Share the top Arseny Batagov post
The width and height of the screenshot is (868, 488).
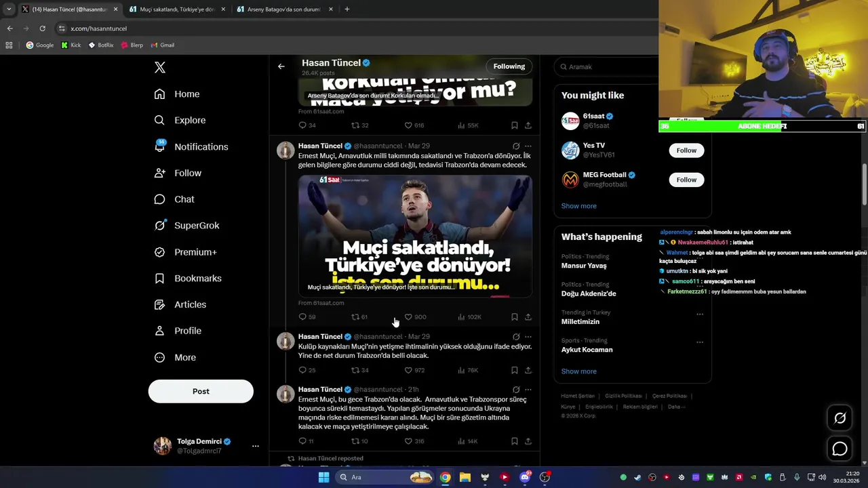[x=528, y=125]
